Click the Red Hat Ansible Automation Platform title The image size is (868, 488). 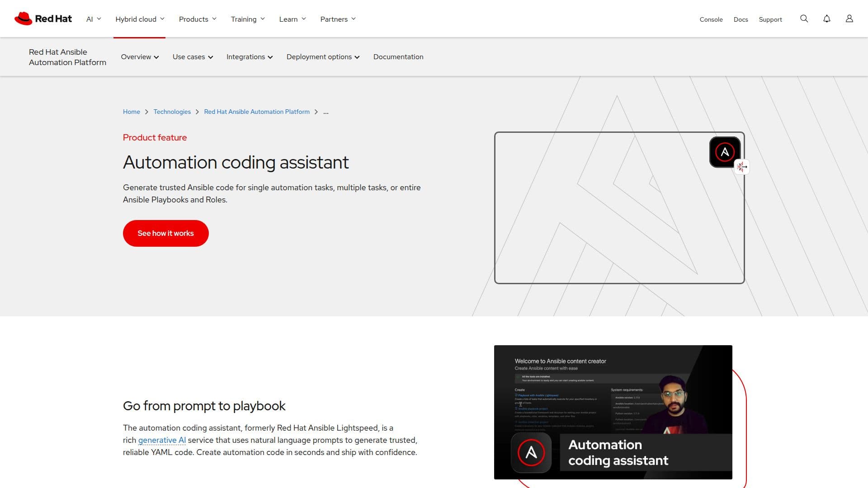[67, 57]
